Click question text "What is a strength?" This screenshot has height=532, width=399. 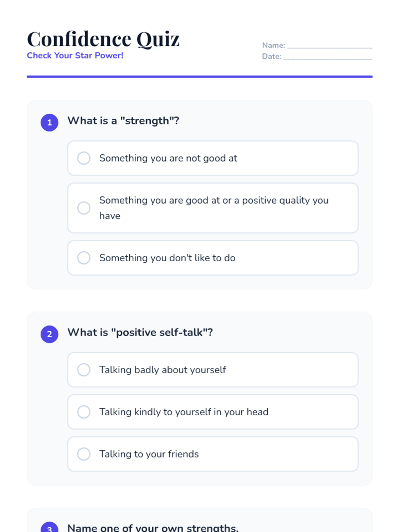tap(123, 121)
